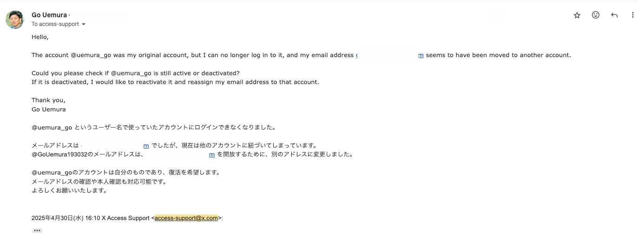This screenshot has height=247, width=644.
Task: Add an emoji reaction to the message
Action: (596, 15)
